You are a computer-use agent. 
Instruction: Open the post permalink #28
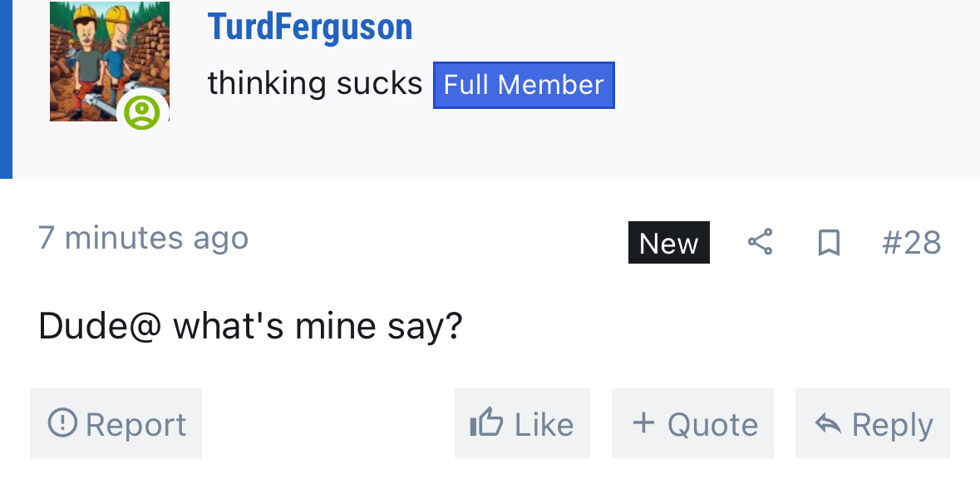click(911, 243)
